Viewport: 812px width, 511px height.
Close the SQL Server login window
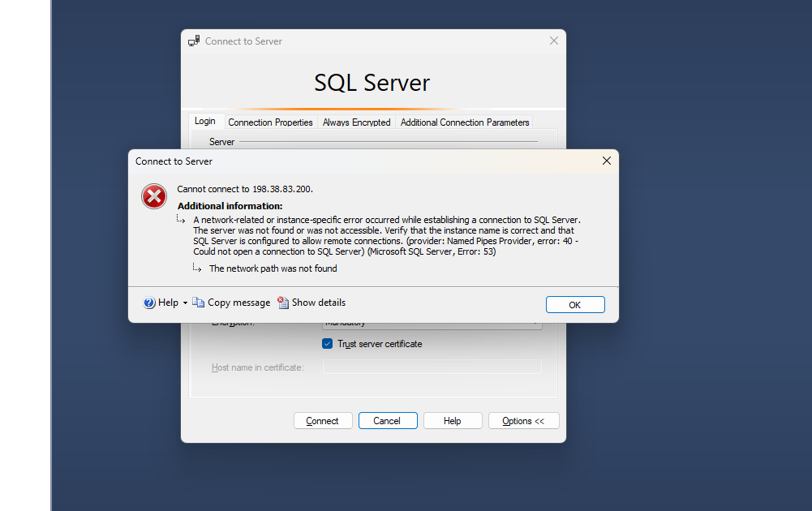click(554, 41)
